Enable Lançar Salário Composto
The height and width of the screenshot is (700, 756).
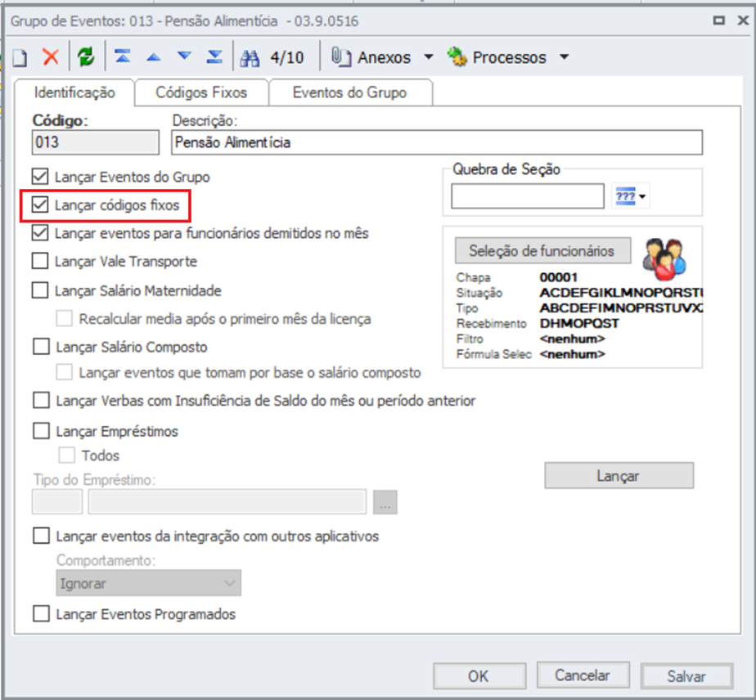coord(41,347)
